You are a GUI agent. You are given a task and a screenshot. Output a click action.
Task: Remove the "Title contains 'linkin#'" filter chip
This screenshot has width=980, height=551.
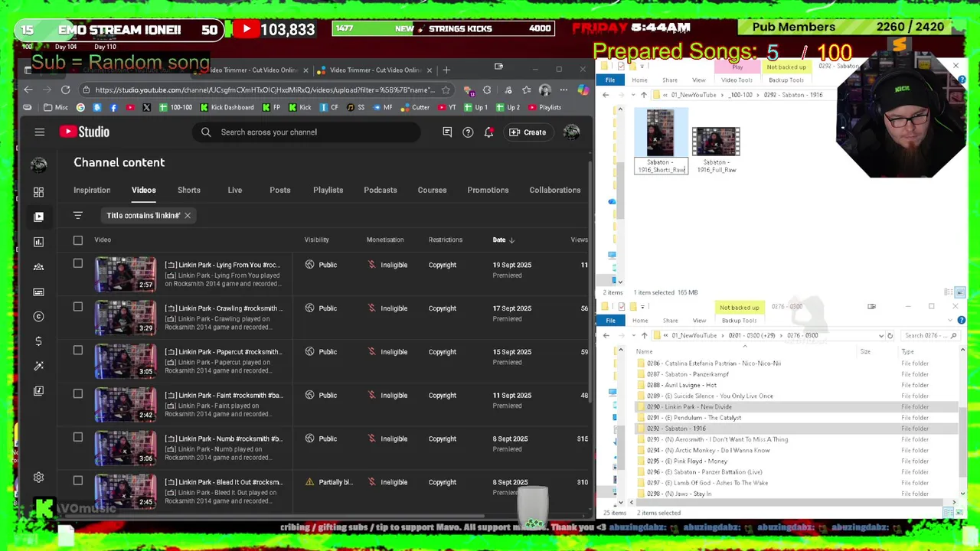pos(187,216)
